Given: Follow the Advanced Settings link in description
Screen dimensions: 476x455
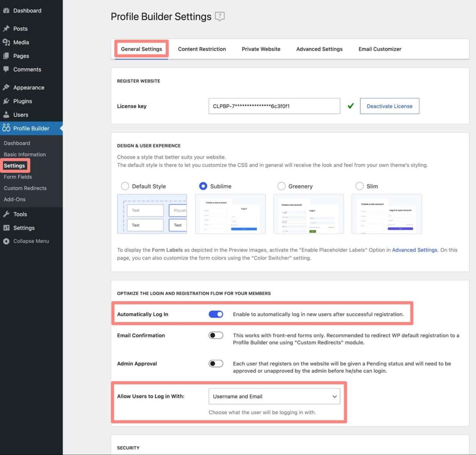Looking at the screenshot, I should tap(415, 250).
